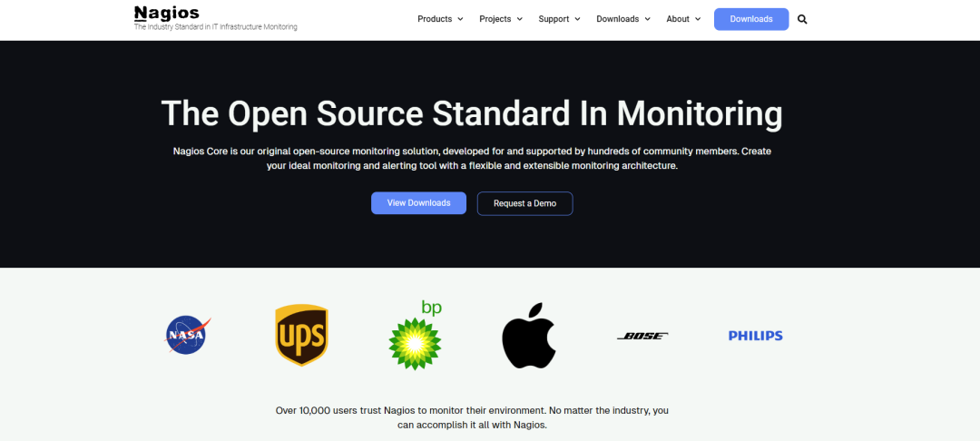Expand the About chevron arrow
980x441 pixels.
tap(698, 19)
